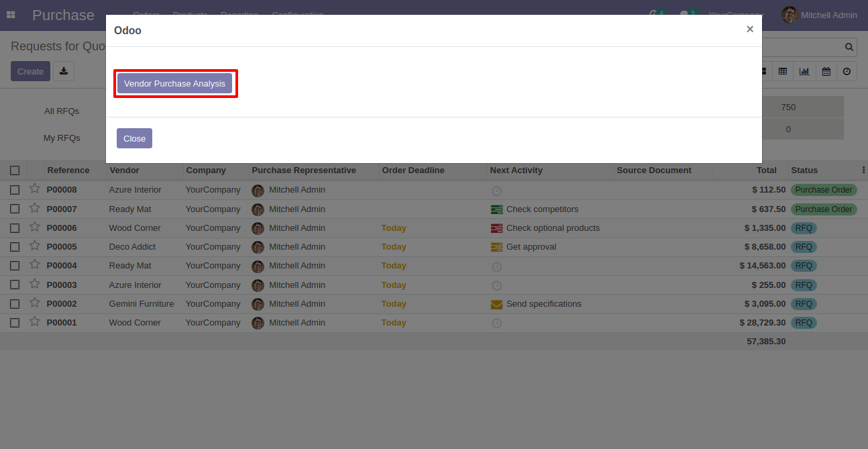Sort by the Order Deadline column header
This screenshot has width=868, height=449.
(x=413, y=170)
